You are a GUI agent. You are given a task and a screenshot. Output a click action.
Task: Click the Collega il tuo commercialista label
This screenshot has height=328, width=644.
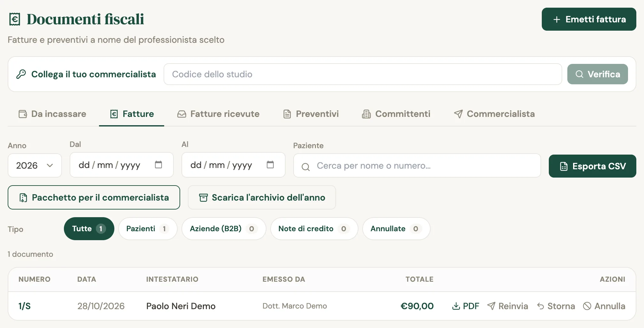(94, 74)
